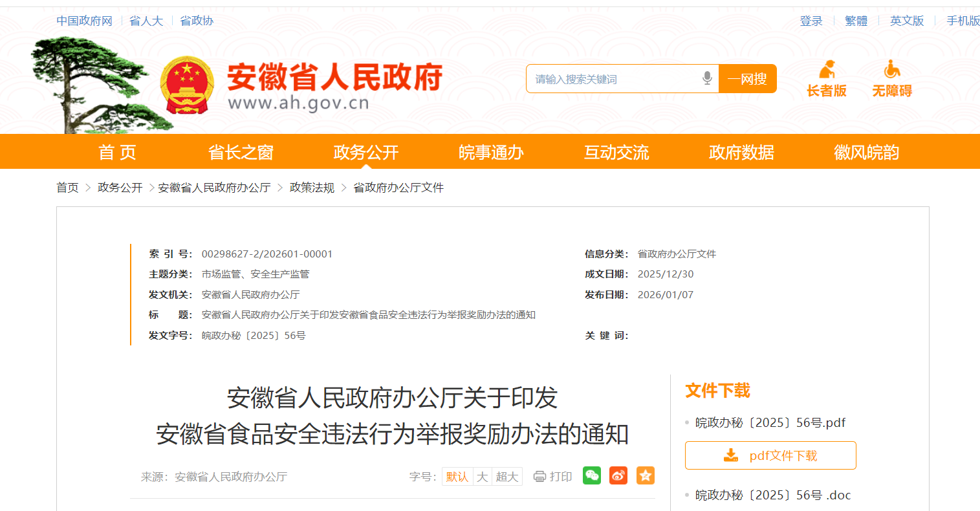Click the orange star favorites icon
The width and height of the screenshot is (980, 511).
tap(645, 475)
